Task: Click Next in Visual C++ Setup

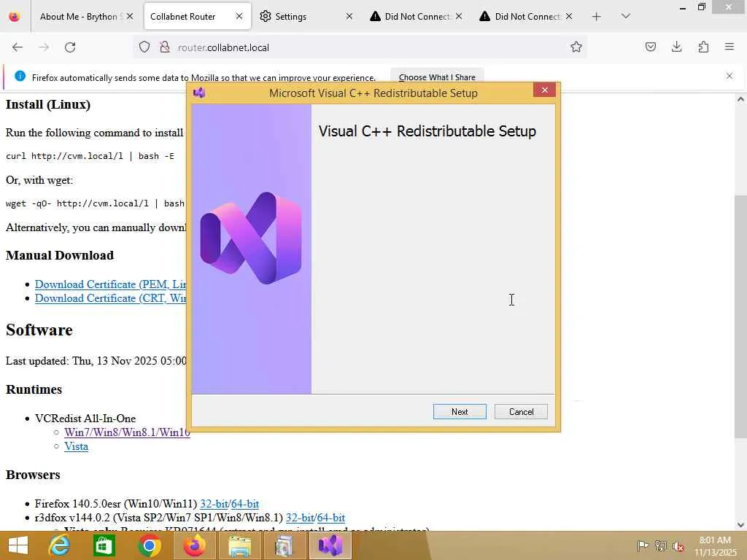Action: tap(460, 411)
